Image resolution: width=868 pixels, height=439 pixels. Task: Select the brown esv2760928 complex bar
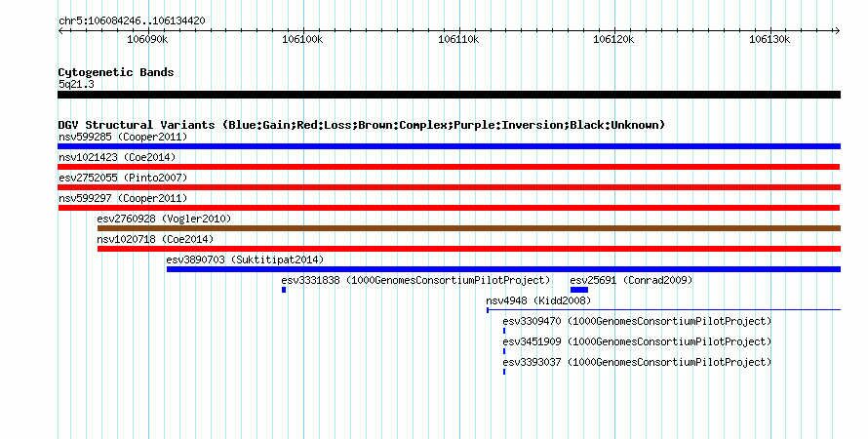point(469,228)
